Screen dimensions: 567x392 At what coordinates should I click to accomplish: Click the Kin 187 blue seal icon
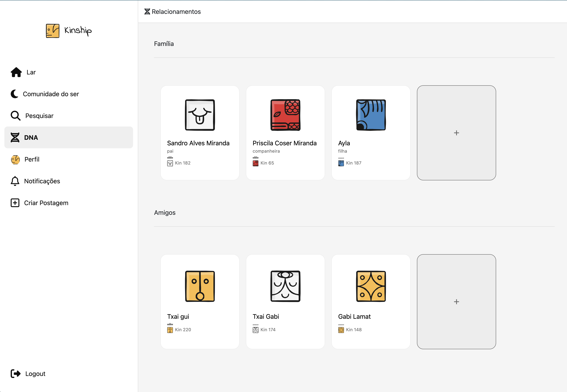coord(341,163)
